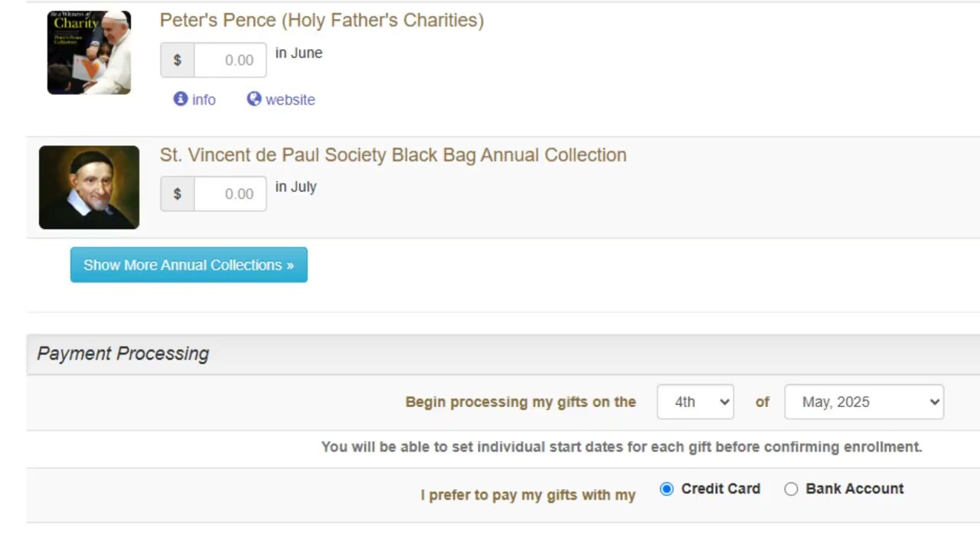This screenshot has width=980, height=551.
Task: Click the St. Vincent de Paul portrait
Action: pyautogui.click(x=89, y=187)
